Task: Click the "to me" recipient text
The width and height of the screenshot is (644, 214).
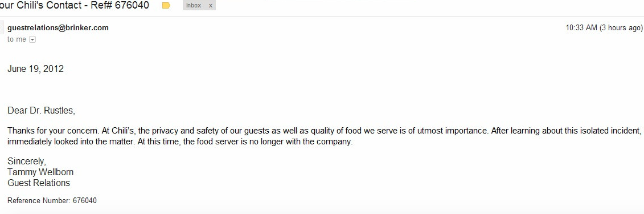Action: click(x=17, y=39)
